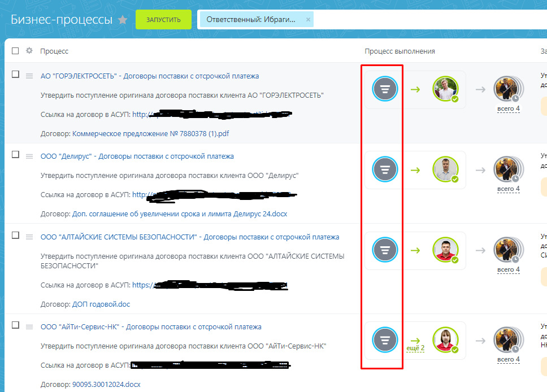Open ООО "Делирус" - Договоры поставки link
The image size is (547, 392).
pyautogui.click(x=137, y=156)
